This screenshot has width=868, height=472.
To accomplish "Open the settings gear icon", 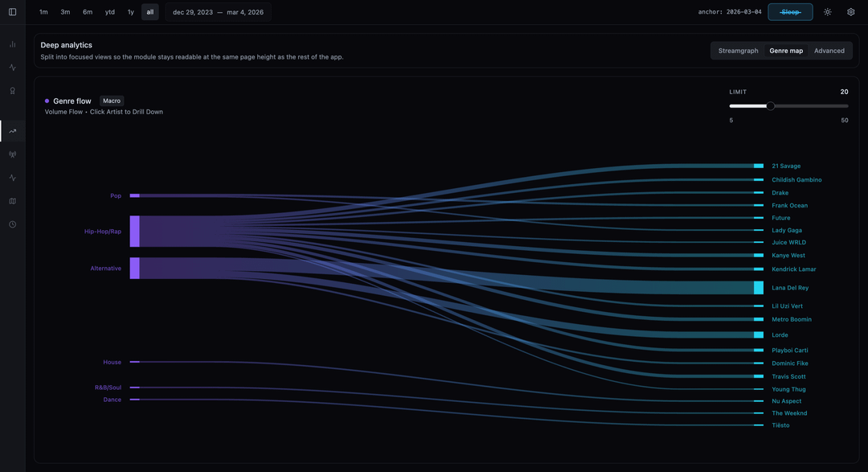I will (851, 12).
